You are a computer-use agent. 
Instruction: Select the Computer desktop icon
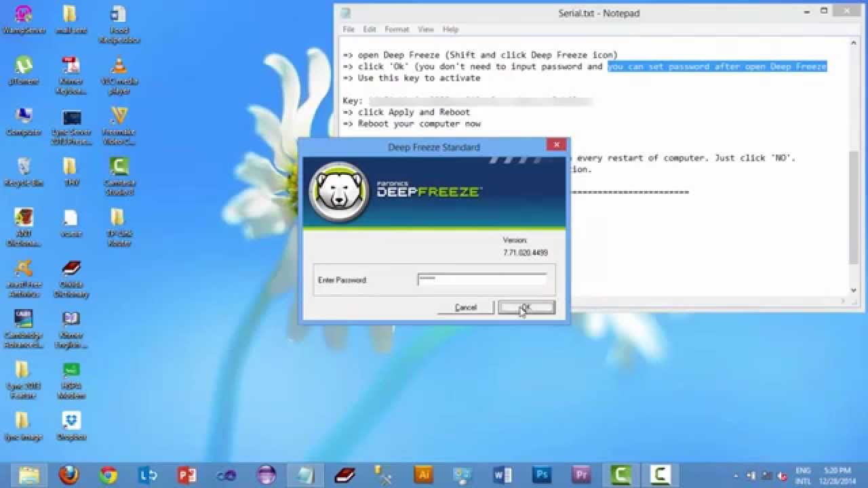23,122
